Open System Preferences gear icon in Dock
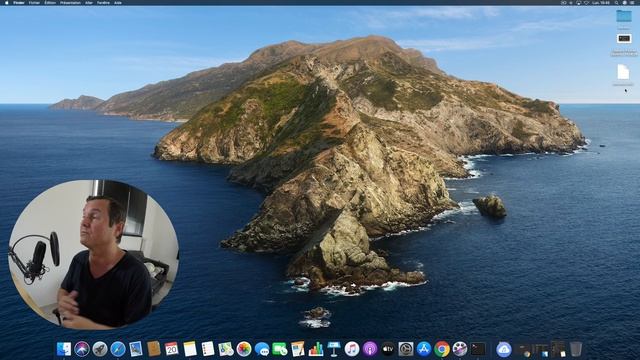The image size is (640, 360). click(x=406, y=349)
